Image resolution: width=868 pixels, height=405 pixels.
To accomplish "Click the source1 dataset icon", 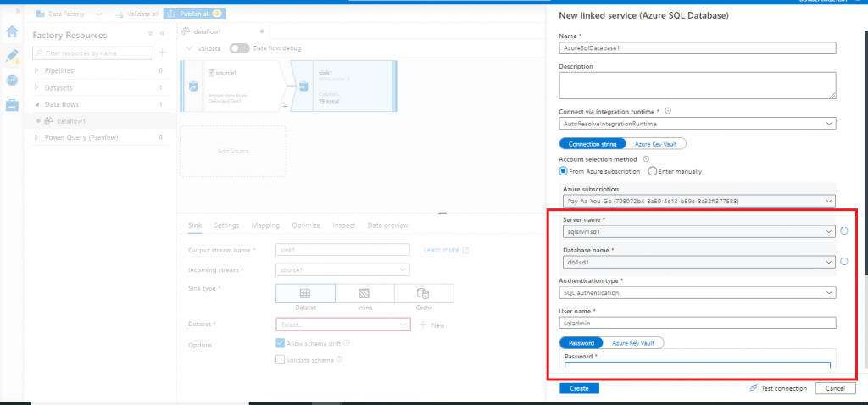I will point(211,73).
